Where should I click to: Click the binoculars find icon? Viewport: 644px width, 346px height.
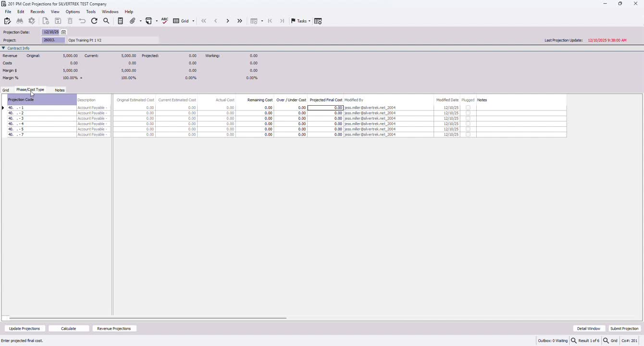pos(20,21)
